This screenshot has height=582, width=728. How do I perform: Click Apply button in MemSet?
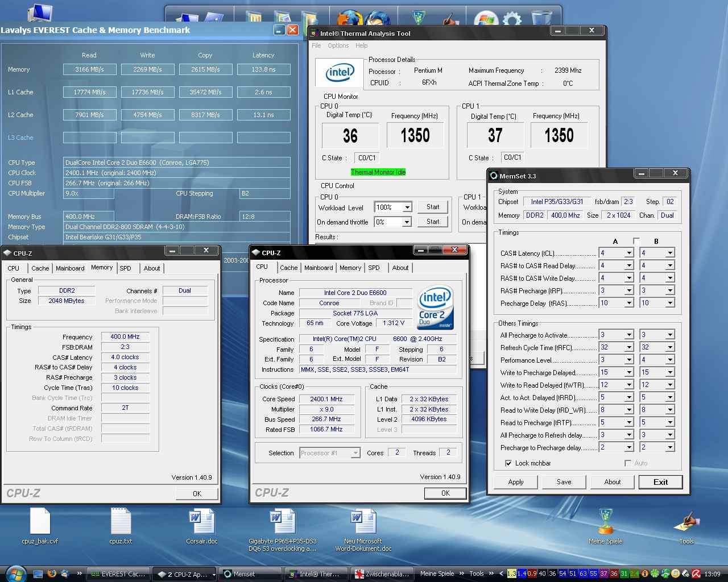coord(516,482)
